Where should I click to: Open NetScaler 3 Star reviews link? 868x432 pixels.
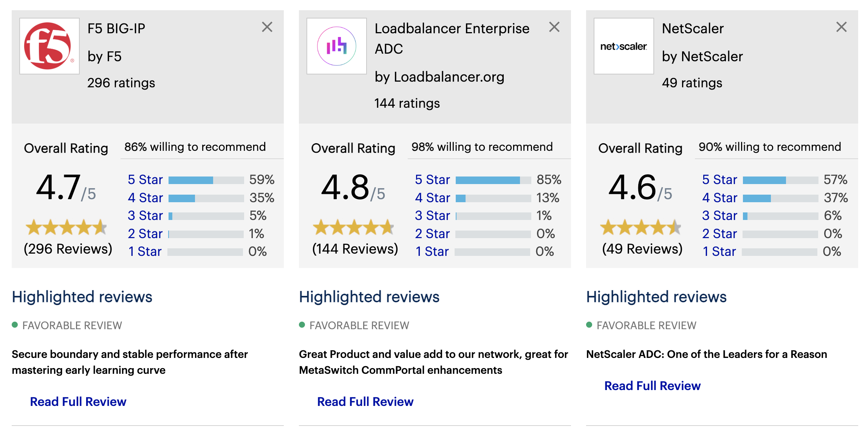pos(719,215)
